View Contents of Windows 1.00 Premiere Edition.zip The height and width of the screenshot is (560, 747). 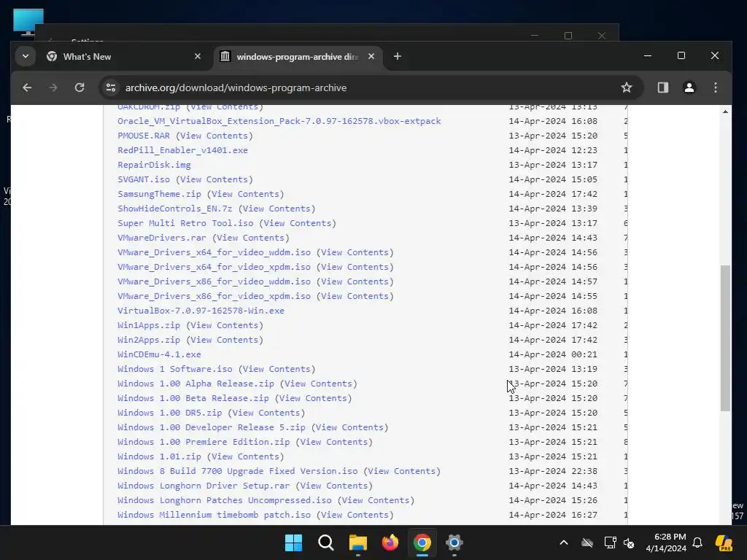334,442
